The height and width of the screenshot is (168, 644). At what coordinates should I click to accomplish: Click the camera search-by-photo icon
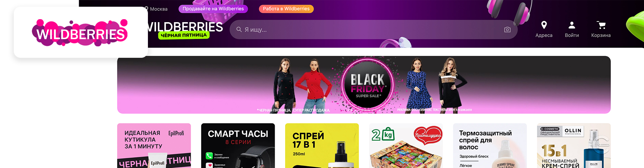(x=507, y=30)
